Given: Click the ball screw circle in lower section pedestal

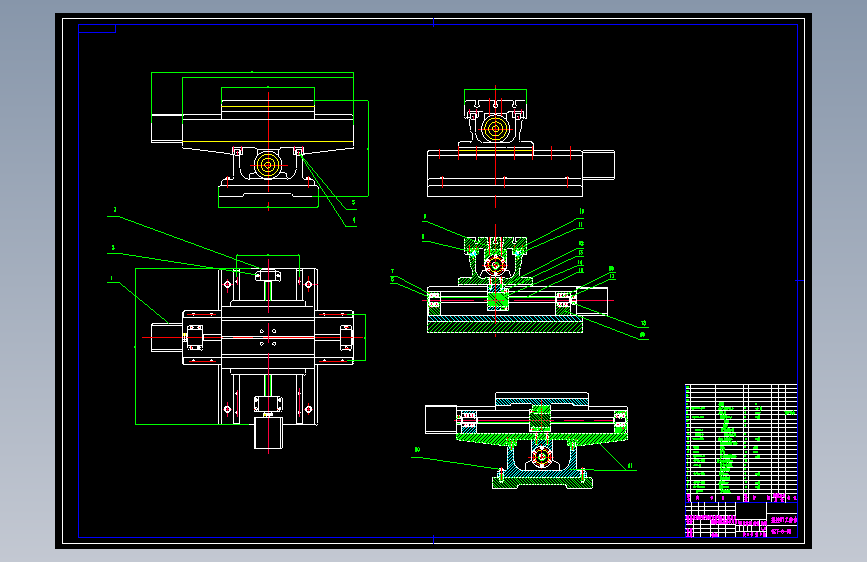Looking at the screenshot, I should tap(541, 457).
